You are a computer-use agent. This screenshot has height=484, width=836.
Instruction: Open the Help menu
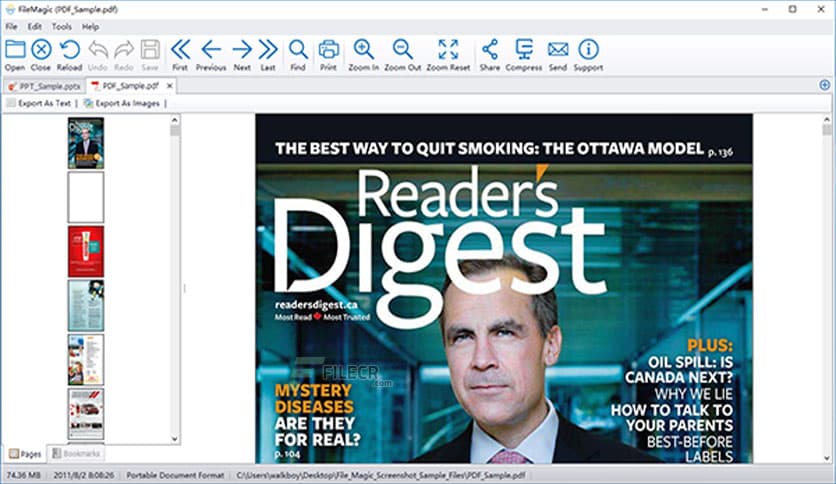(x=91, y=26)
